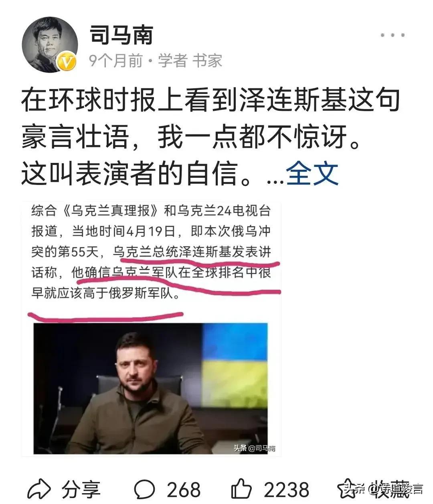The width and height of the screenshot is (433, 504).
Task: Open the attached news screenshot image
Action: 152,329
